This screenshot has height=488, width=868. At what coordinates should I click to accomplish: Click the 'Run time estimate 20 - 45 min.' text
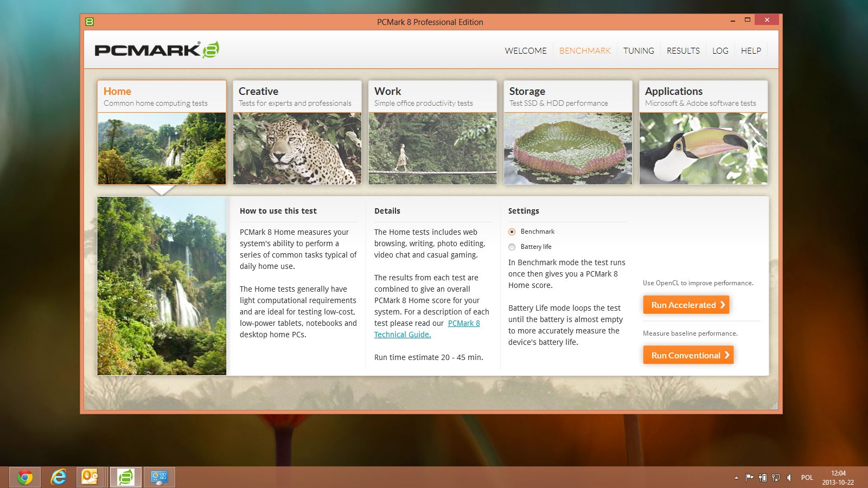point(429,357)
